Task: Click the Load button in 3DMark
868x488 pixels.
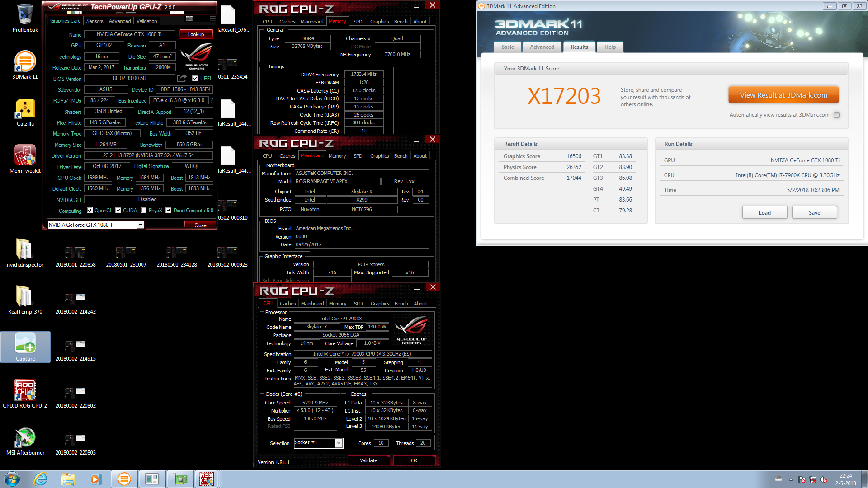Action: click(764, 213)
